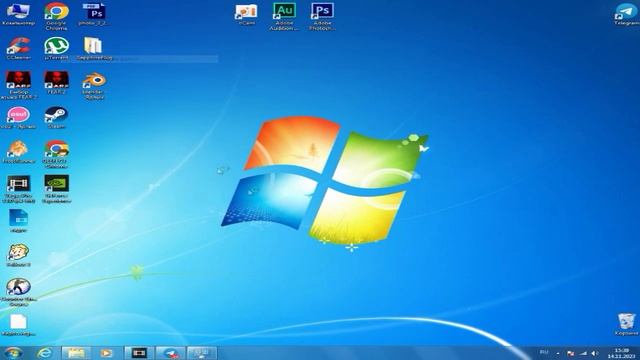Open Windows Explorer from the taskbar
The image size is (640, 360).
[76, 353]
